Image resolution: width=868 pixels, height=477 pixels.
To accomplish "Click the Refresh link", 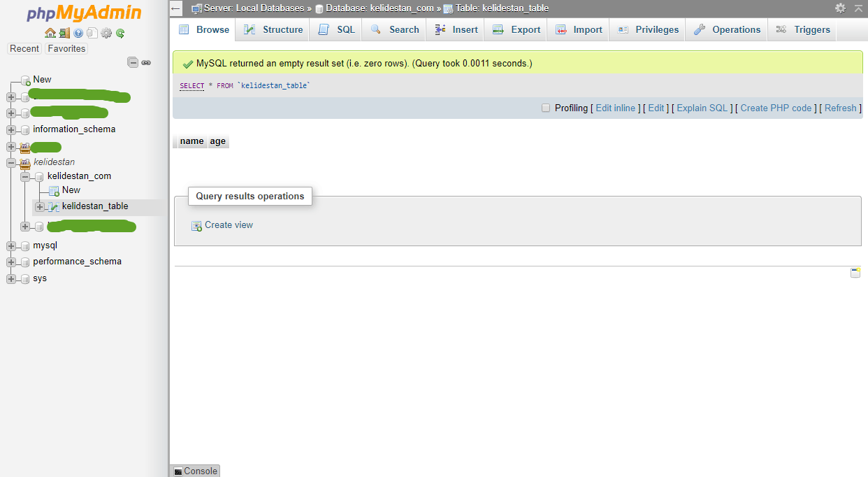I will [x=841, y=108].
